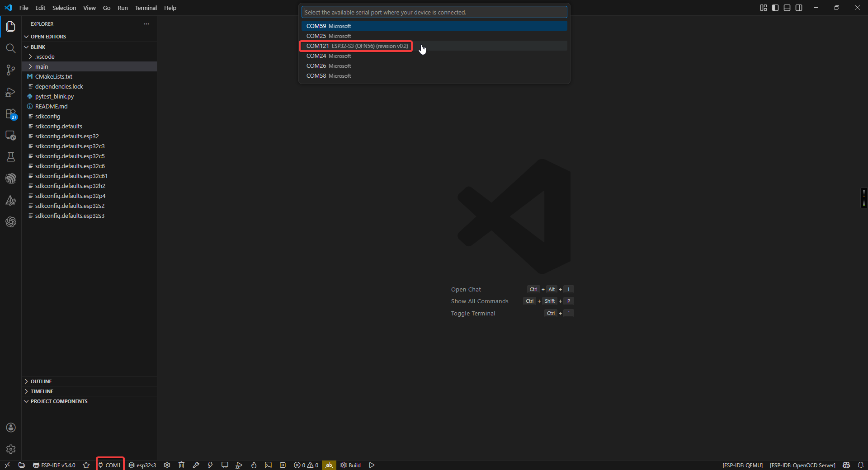Open the Manage gear menu
The image size is (868, 470).
tap(11, 449)
